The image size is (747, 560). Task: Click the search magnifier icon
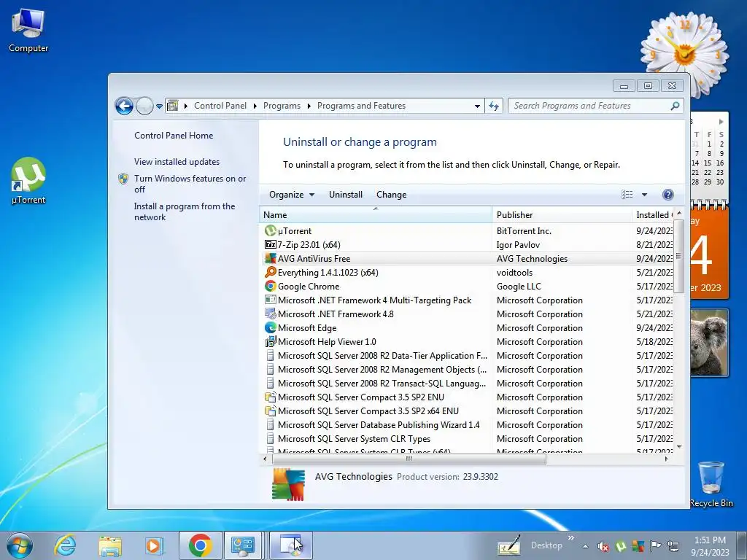675,106
